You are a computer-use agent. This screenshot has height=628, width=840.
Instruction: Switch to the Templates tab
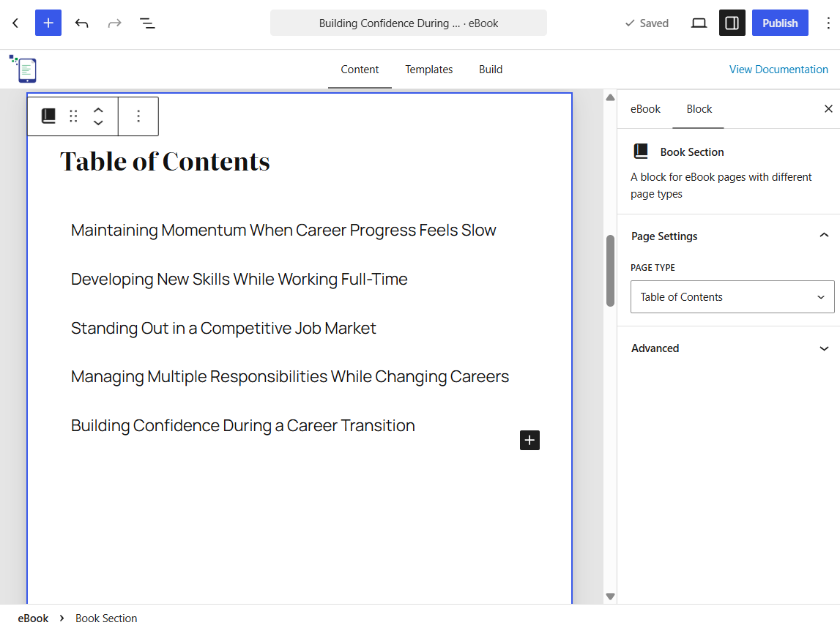coord(428,70)
